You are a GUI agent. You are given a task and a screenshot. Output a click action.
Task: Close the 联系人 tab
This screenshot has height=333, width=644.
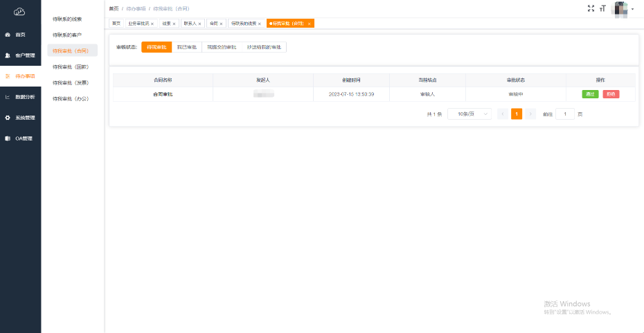coord(199,24)
